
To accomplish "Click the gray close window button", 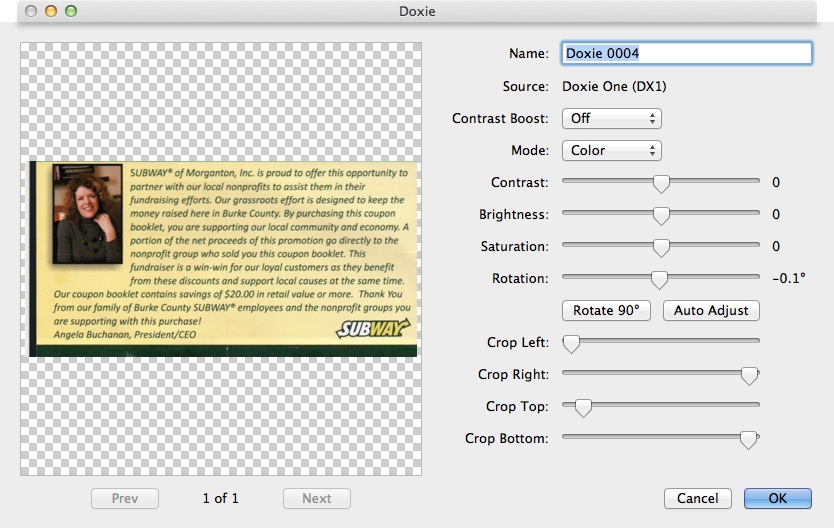I will tap(31, 11).
